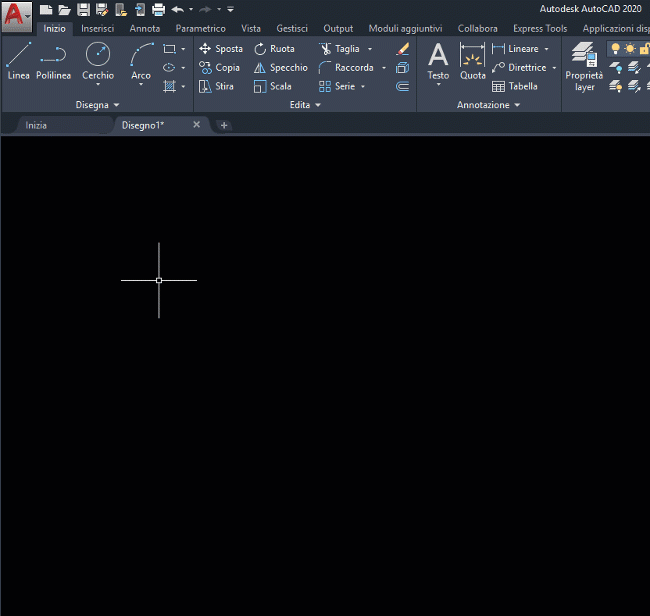Open the AutoCAD application menu logo
The width and height of the screenshot is (650, 616).
[x=16, y=16]
